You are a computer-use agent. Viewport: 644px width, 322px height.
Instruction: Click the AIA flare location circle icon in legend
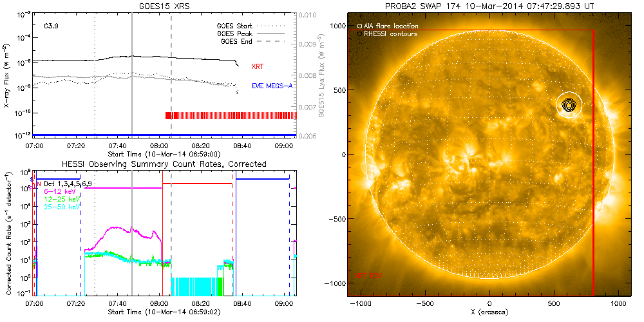tap(359, 26)
